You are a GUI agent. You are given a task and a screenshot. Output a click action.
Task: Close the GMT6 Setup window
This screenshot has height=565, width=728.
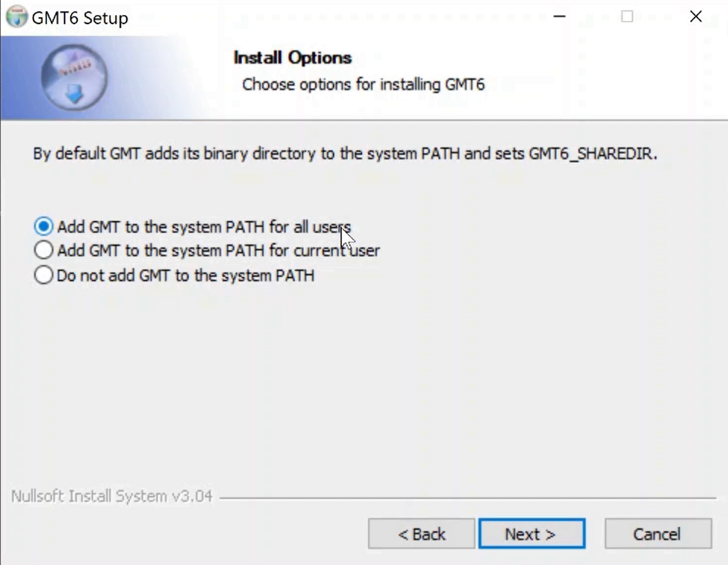coord(696,16)
